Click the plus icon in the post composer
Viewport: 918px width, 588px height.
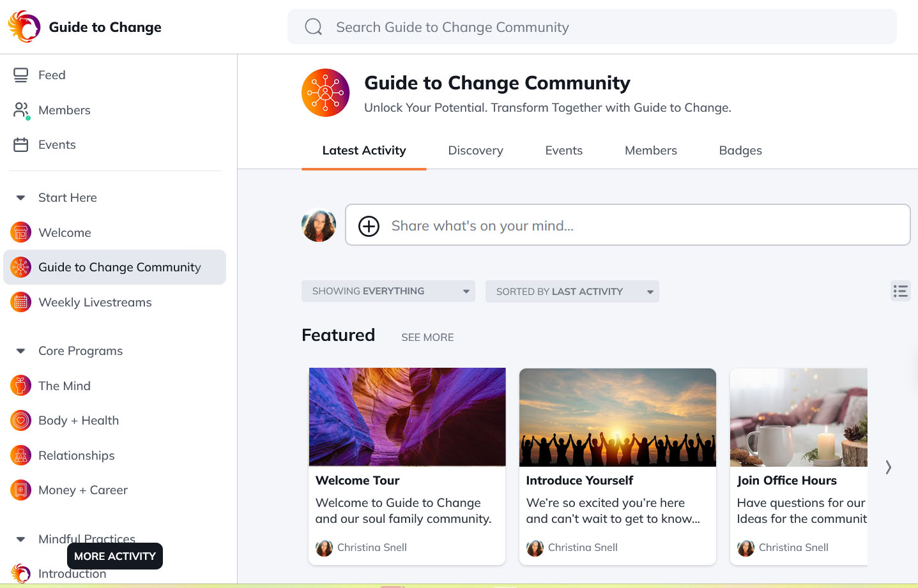coord(369,225)
